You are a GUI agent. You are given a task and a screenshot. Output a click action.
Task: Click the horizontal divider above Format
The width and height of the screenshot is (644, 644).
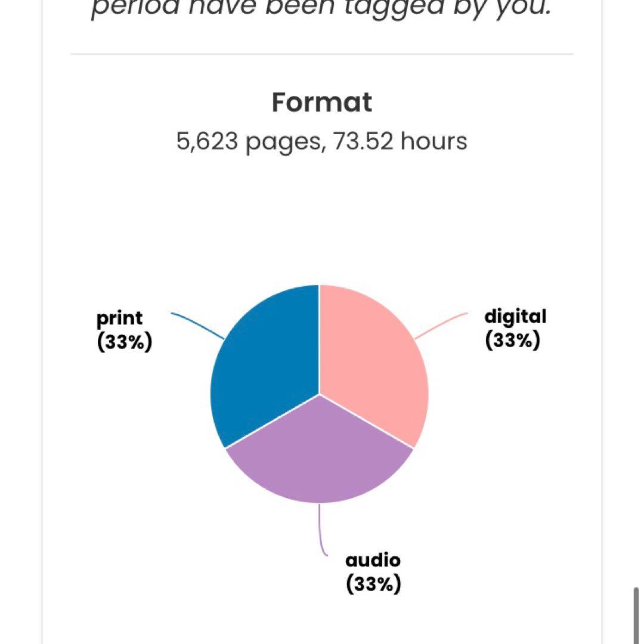point(322,54)
